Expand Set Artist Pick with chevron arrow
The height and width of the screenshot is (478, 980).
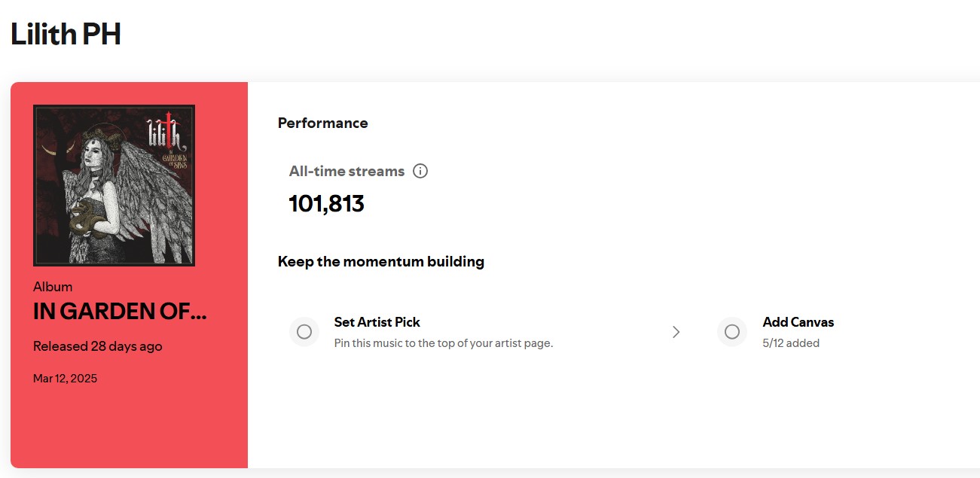(x=676, y=332)
